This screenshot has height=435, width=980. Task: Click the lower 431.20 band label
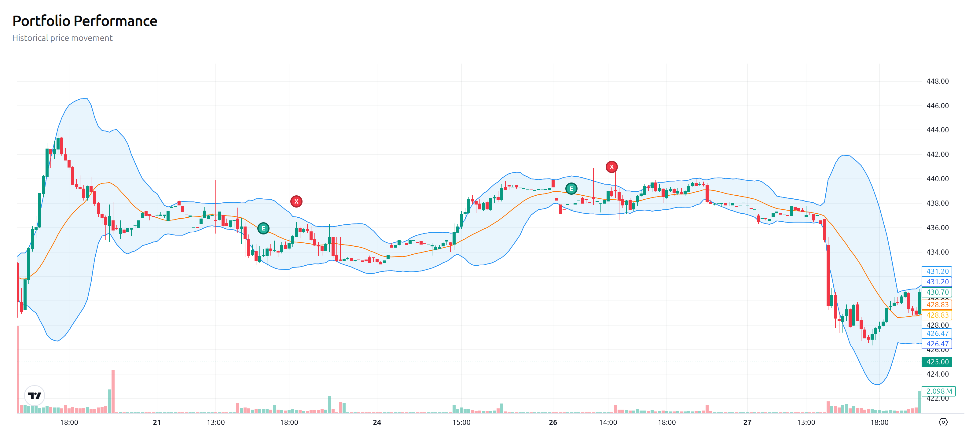[x=937, y=282]
